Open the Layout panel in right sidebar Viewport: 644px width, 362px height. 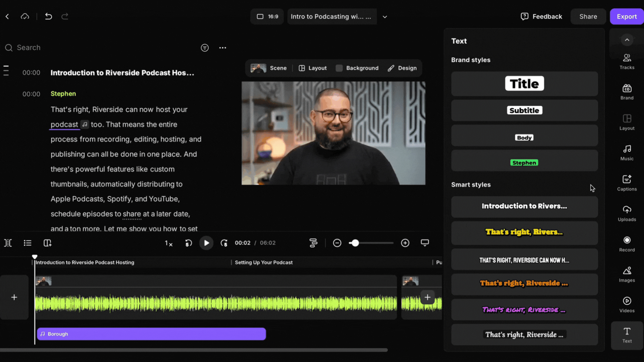pos(627,122)
